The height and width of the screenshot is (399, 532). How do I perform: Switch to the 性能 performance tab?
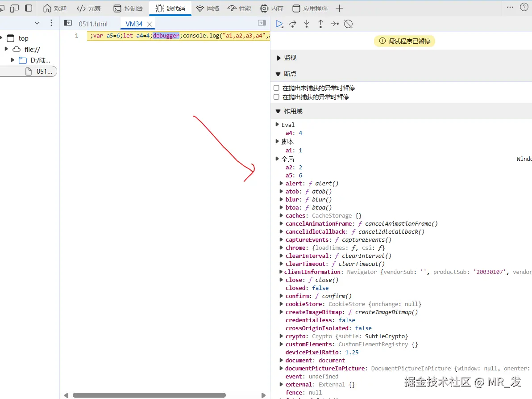(x=240, y=8)
